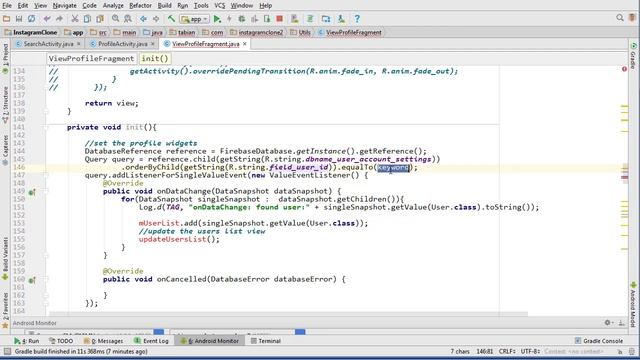The height and width of the screenshot is (360, 640).
Task: Open the Build menu
Action: [x=164, y=6]
